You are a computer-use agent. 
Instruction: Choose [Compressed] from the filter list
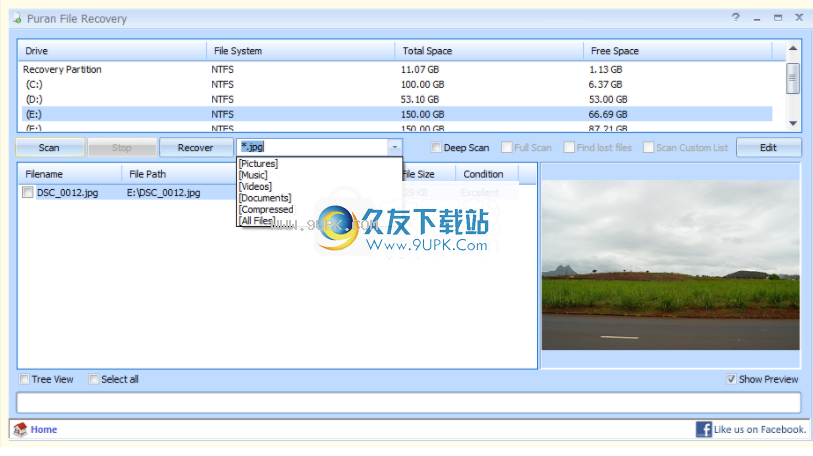266,209
